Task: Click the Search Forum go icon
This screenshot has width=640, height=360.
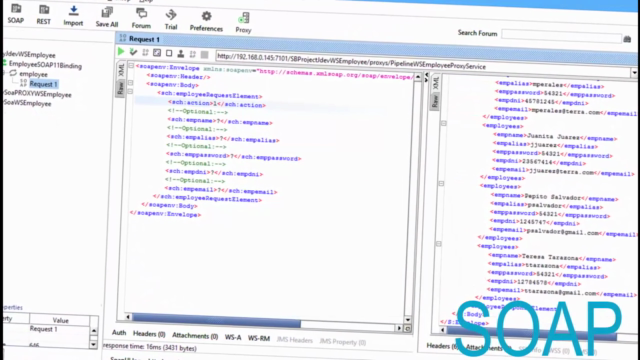Action: [627, 39]
